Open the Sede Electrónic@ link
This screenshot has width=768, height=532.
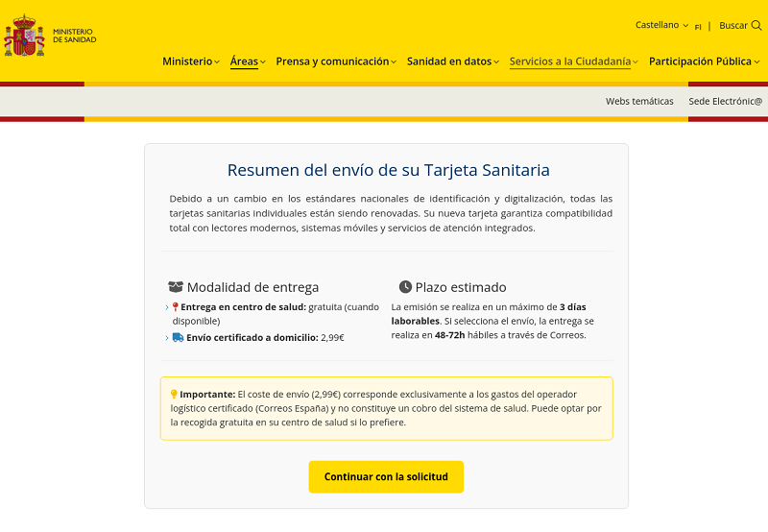(x=725, y=101)
